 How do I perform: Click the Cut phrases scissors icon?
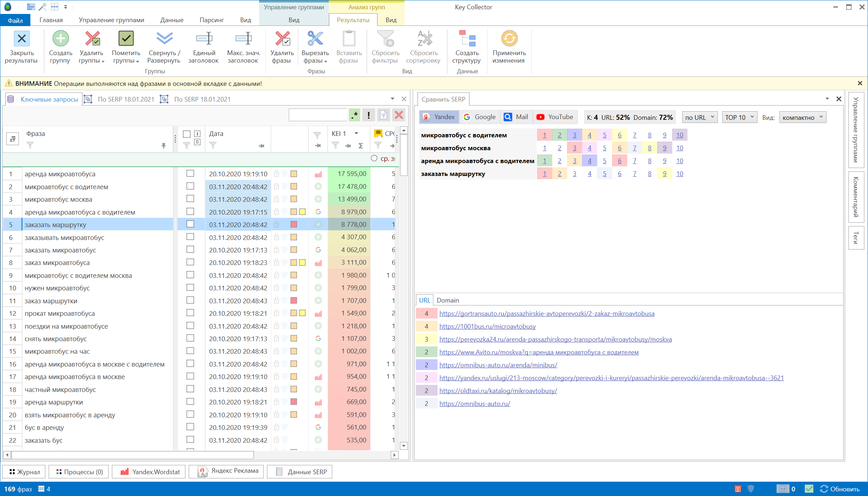[x=315, y=39]
